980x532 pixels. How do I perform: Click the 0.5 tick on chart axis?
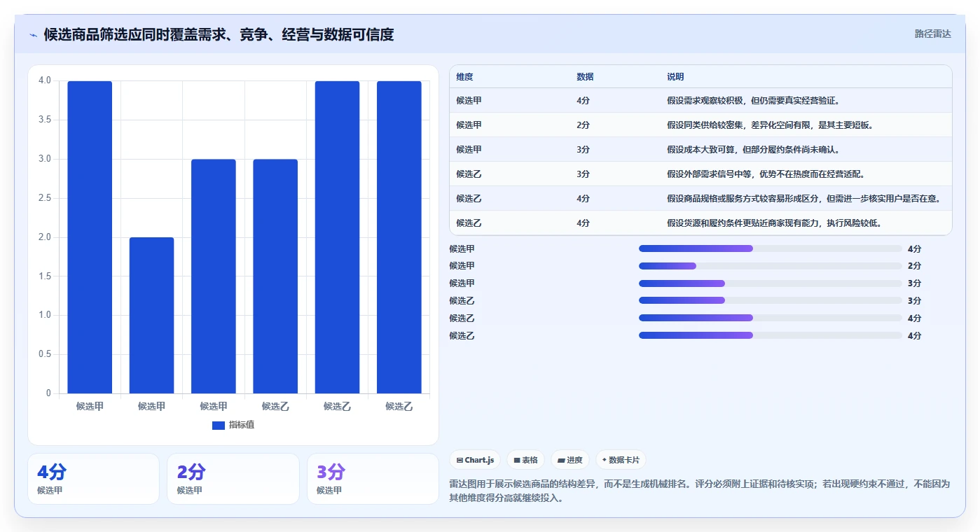tap(45, 354)
